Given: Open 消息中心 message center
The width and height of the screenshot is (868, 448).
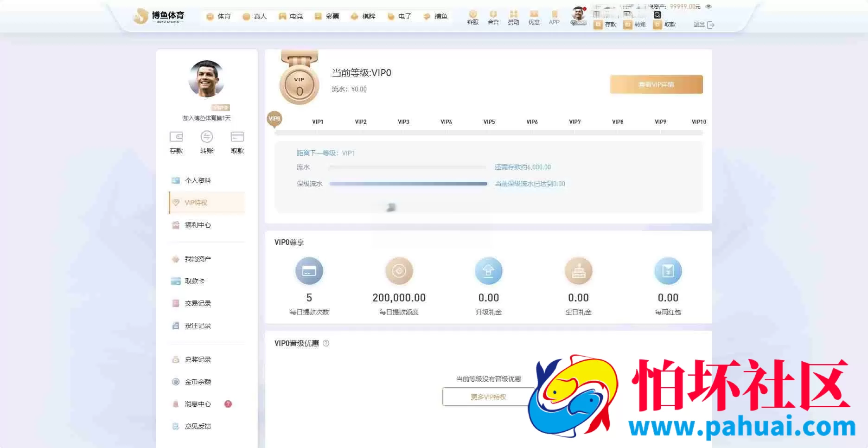Looking at the screenshot, I should (x=206, y=404).
